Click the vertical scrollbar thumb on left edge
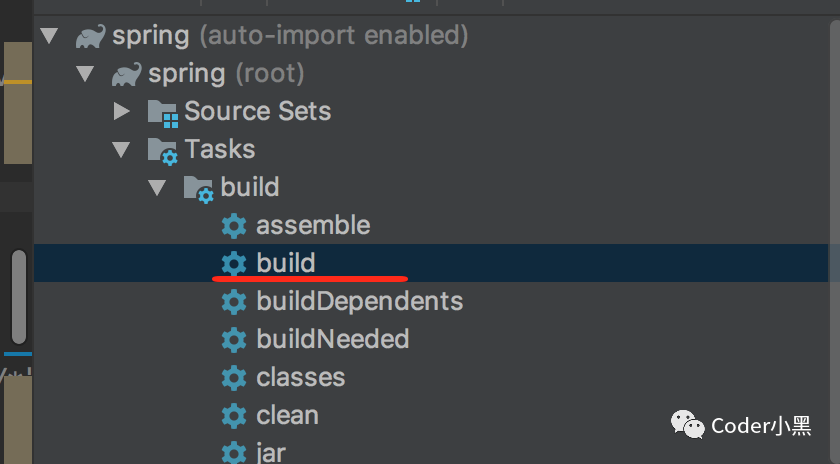840x464 pixels. [x=18, y=297]
